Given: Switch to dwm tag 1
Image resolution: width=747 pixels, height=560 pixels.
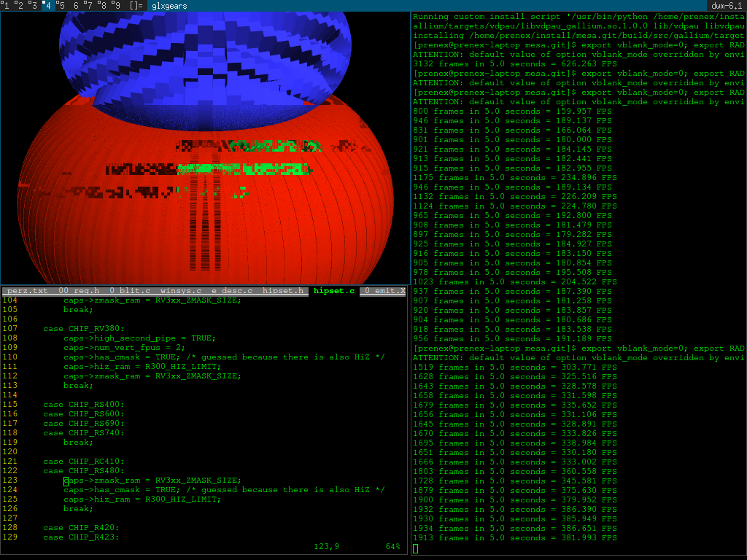Looking at the screenshot, I should [7, 6].
